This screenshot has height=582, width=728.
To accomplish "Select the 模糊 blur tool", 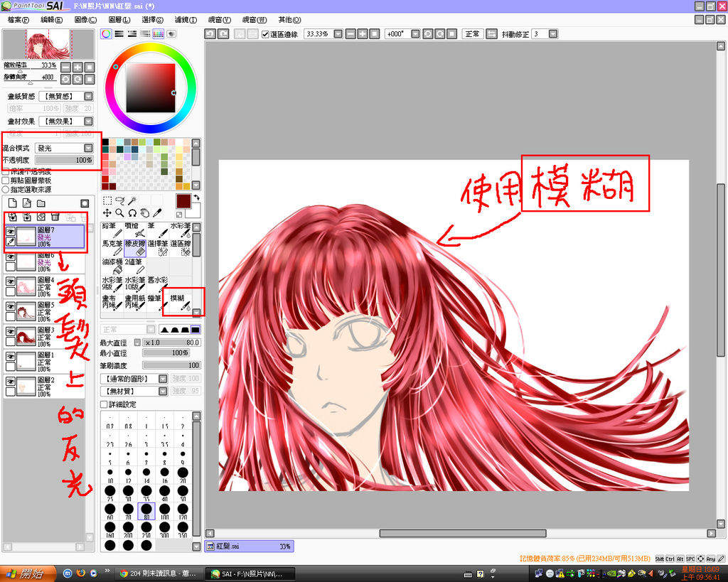I will 180,302.
